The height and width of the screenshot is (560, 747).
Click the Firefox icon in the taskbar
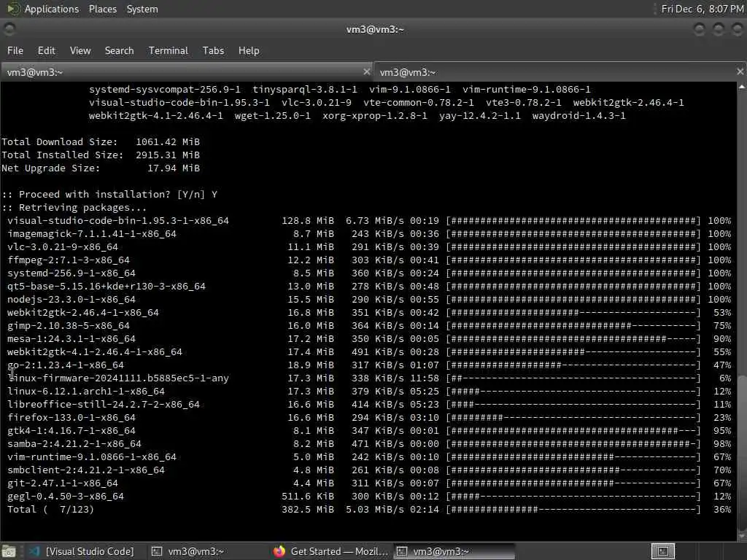279,551
